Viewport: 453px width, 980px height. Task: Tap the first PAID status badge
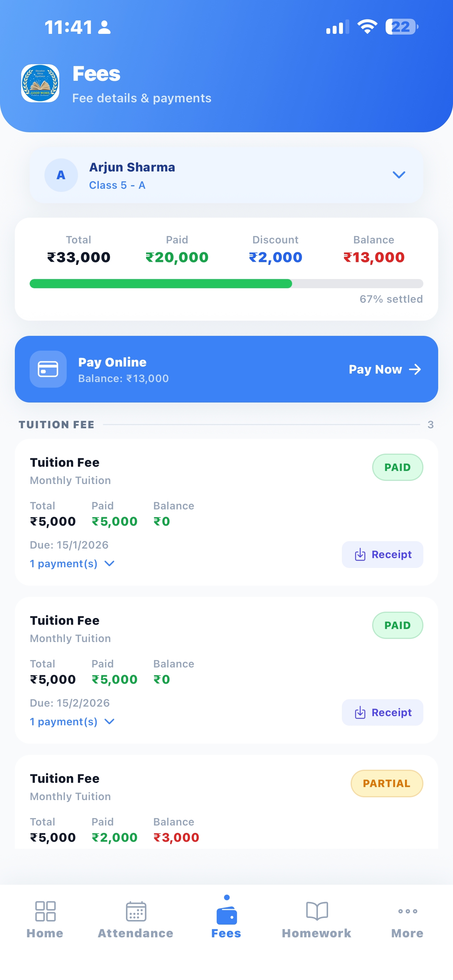click(x=398, y=467)
